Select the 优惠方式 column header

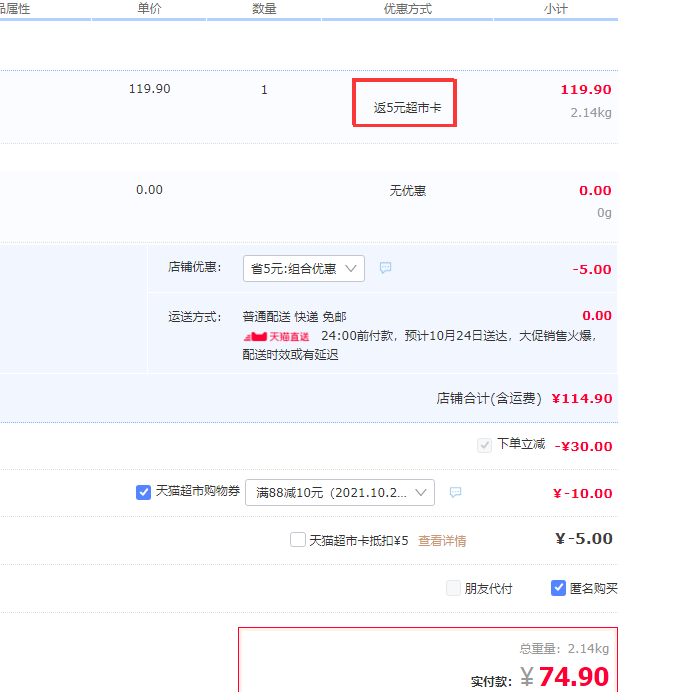click(x=407, y=8)
